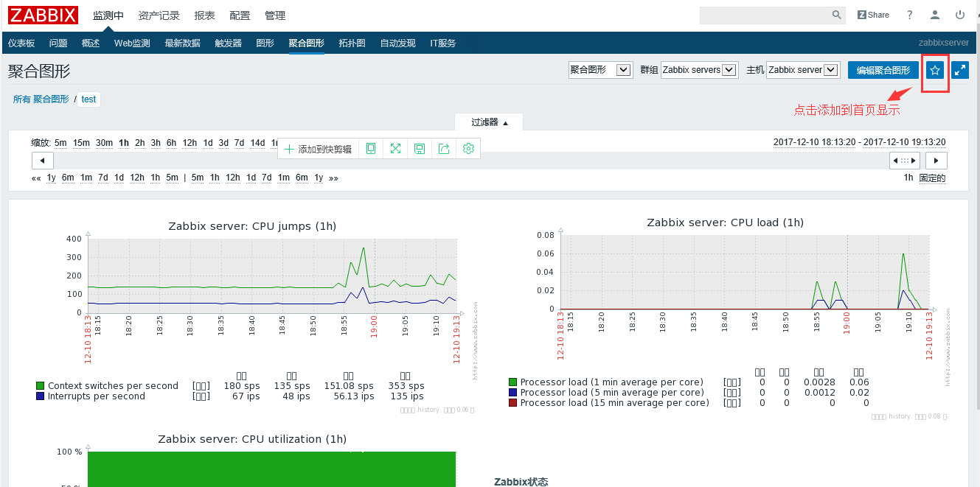The height and width of the screenshot is (487, 980).
Task: Click the share icon in floating toolbar
Action: pyautogui.click(x=444, y=149)
